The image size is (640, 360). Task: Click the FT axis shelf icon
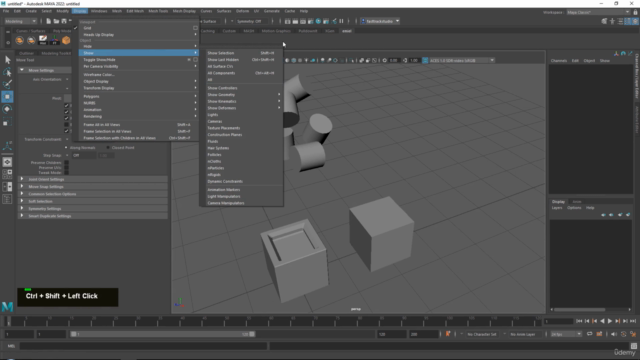tap(54, 40)
